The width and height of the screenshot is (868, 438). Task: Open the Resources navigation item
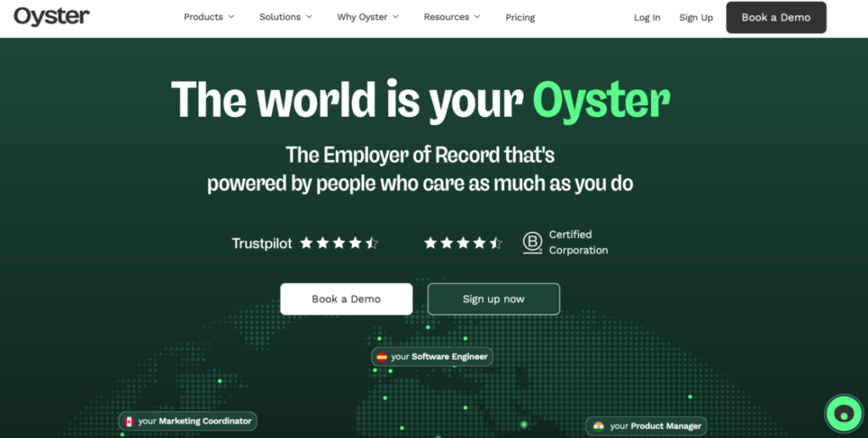[x=453, y=17]
